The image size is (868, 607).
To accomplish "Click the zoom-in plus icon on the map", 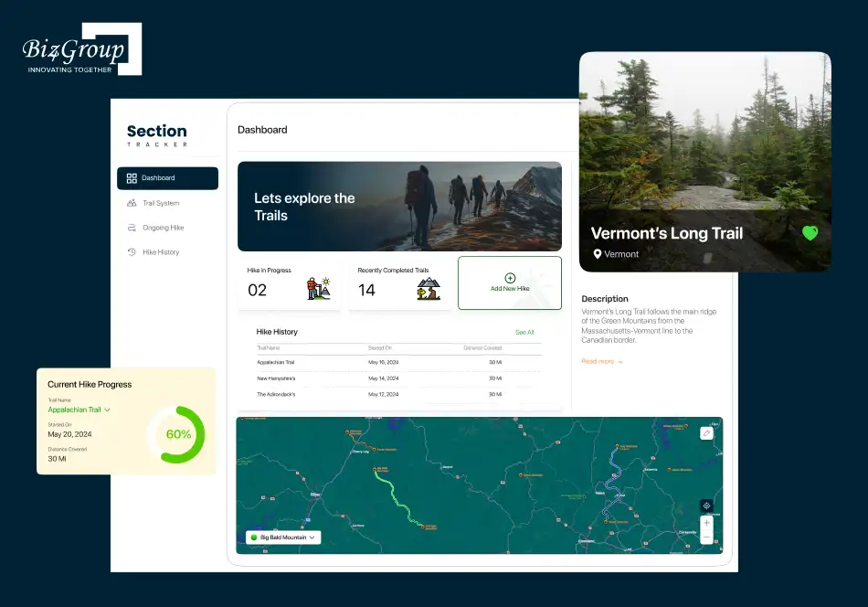I will (706, 524).
